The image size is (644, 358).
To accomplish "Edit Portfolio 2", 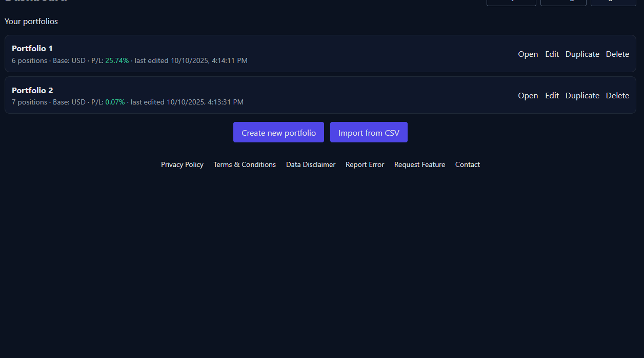I will coord(552,95).
